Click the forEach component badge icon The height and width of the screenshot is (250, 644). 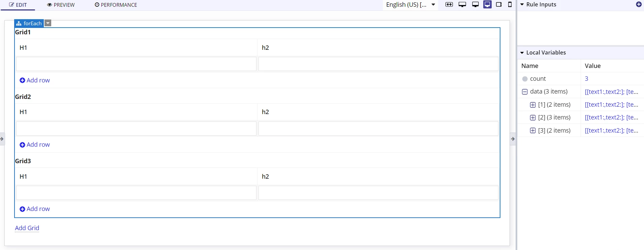click(x=19, y=24)
